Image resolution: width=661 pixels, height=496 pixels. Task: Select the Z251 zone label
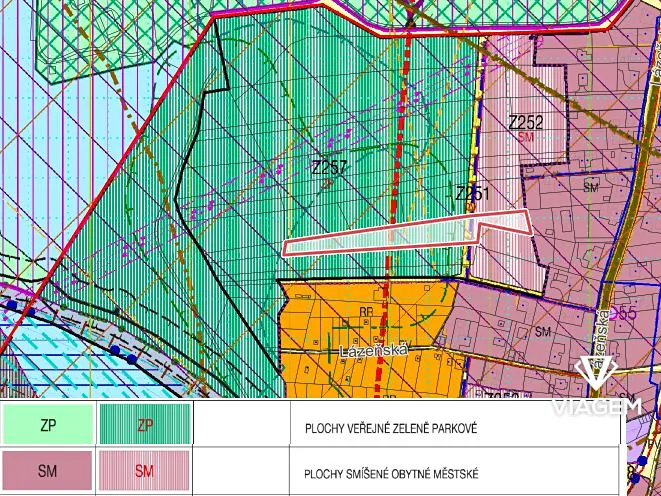click(472, 193)
